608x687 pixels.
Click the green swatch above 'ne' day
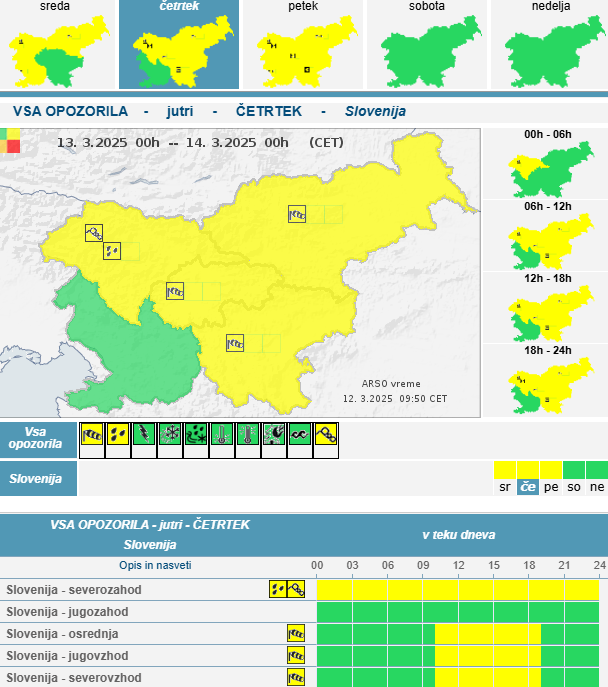(596, 470)
